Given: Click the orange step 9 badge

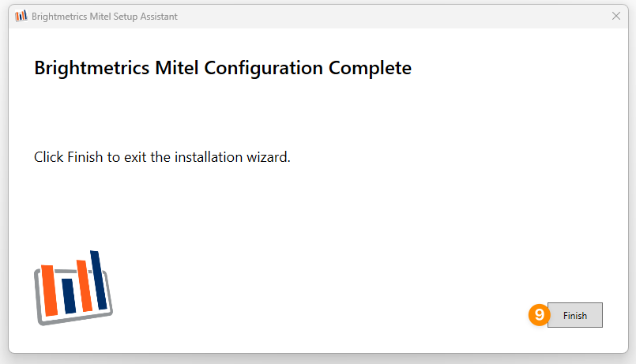Looking at the screenshot, I should 539,314.
